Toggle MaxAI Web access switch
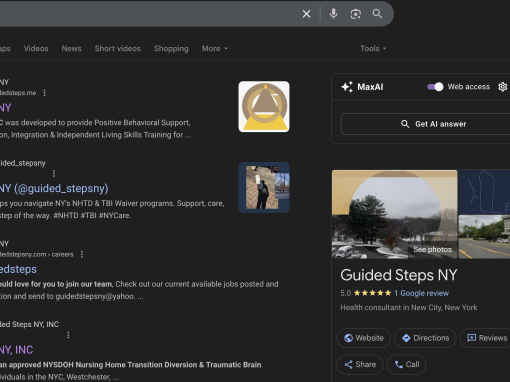This screenshot has height=382, width=510. (435, 87)
